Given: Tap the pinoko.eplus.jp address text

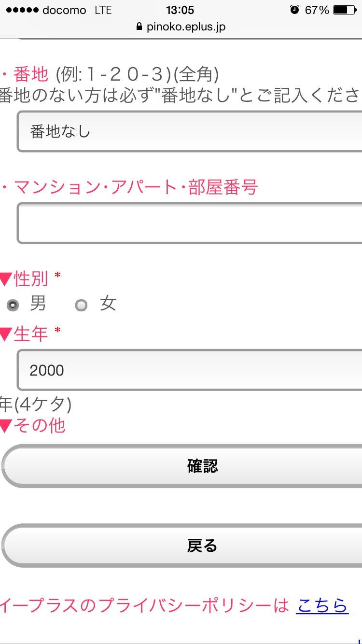Looking at the screenshot, I should (186, 27).
